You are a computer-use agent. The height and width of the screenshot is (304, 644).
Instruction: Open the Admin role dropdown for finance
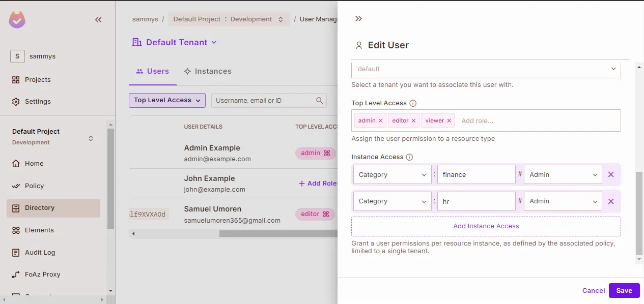pos(563,175)
